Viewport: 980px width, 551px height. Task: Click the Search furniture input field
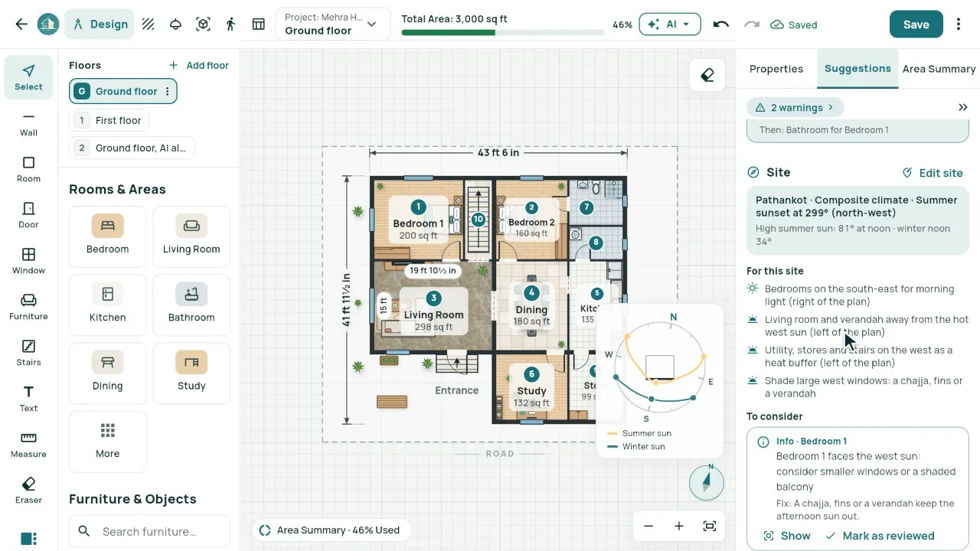[149, 531]
